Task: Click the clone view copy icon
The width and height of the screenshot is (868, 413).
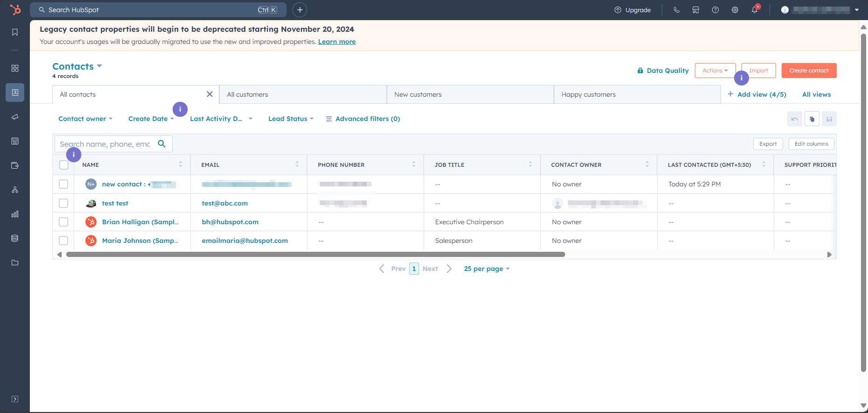Action: point(812,119)
